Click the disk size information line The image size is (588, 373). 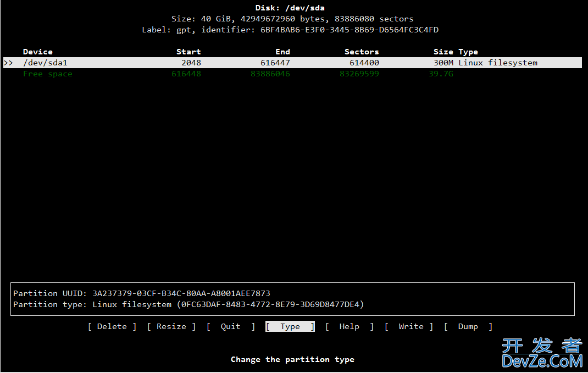tap(292, 19)
